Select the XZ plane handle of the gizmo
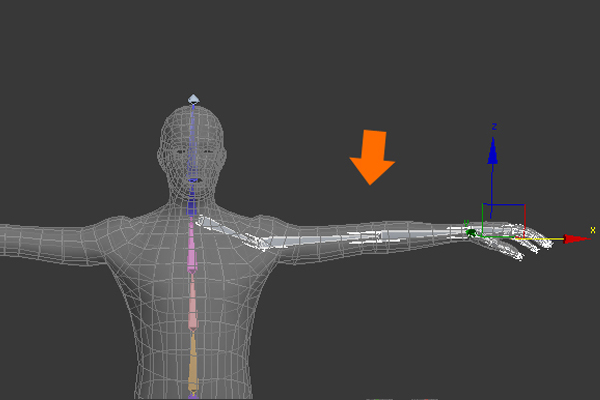Viewport: 600px width, 400px height. 504,221
